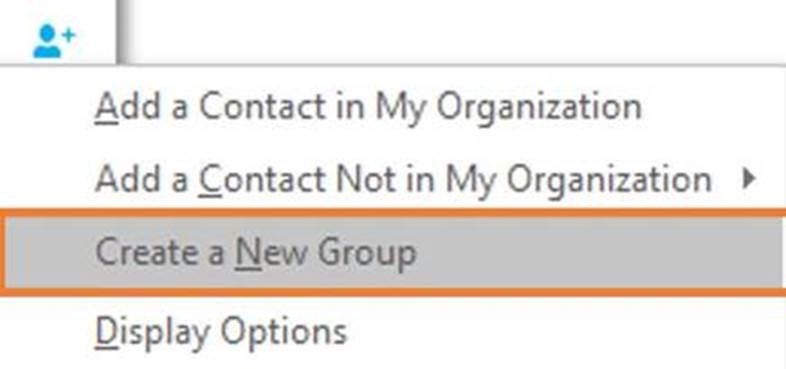This screenshot has width=786, height=369.
Task: Click the blue person silhouette with plus sign
Action: pos(54,42)
